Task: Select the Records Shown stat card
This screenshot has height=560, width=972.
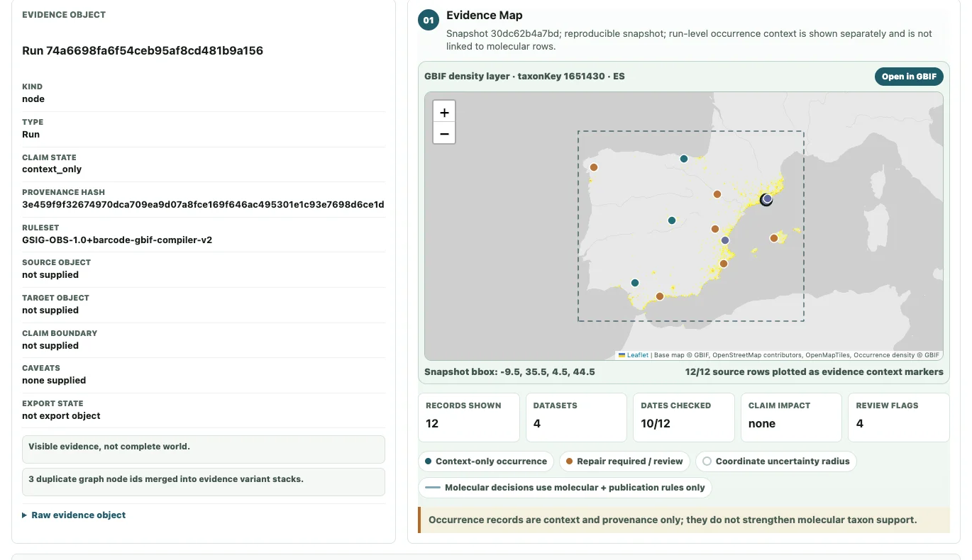Action: (469, 418)
